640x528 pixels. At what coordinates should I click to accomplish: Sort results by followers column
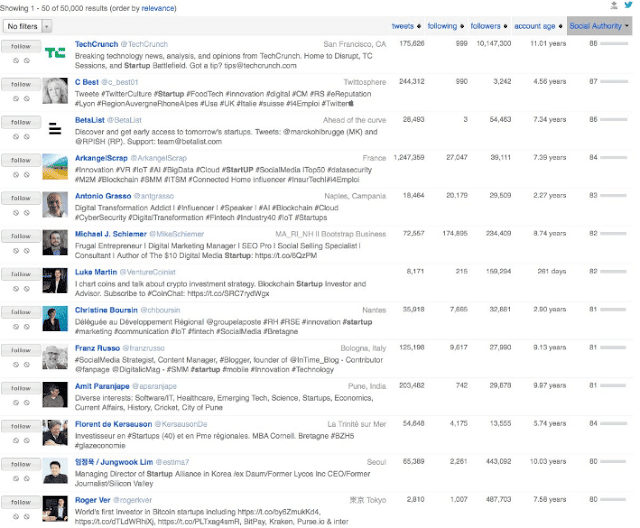click(489, 26)
